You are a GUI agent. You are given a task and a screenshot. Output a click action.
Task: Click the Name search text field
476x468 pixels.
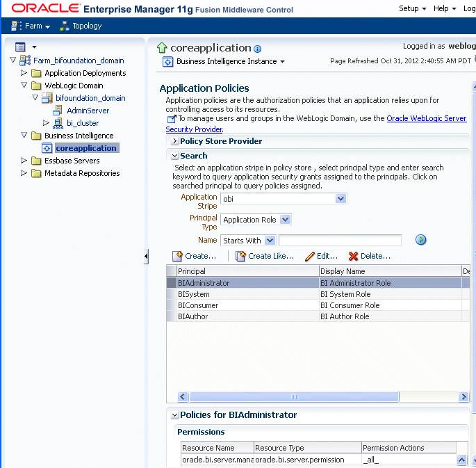click(x=340, y=240)
